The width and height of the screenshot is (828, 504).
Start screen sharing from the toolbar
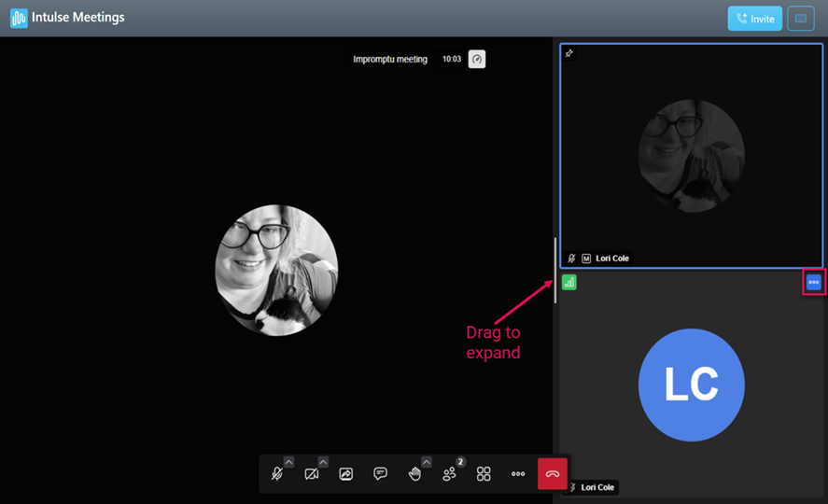point(346,474)
